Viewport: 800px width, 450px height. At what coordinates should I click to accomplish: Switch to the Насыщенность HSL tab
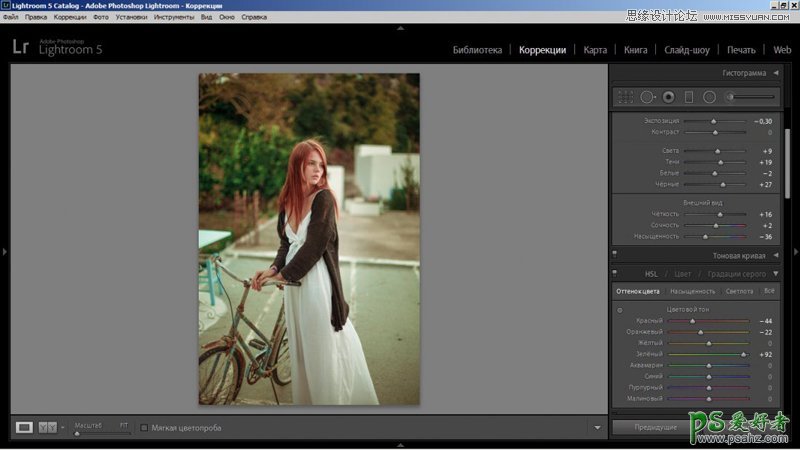(692, 291)
